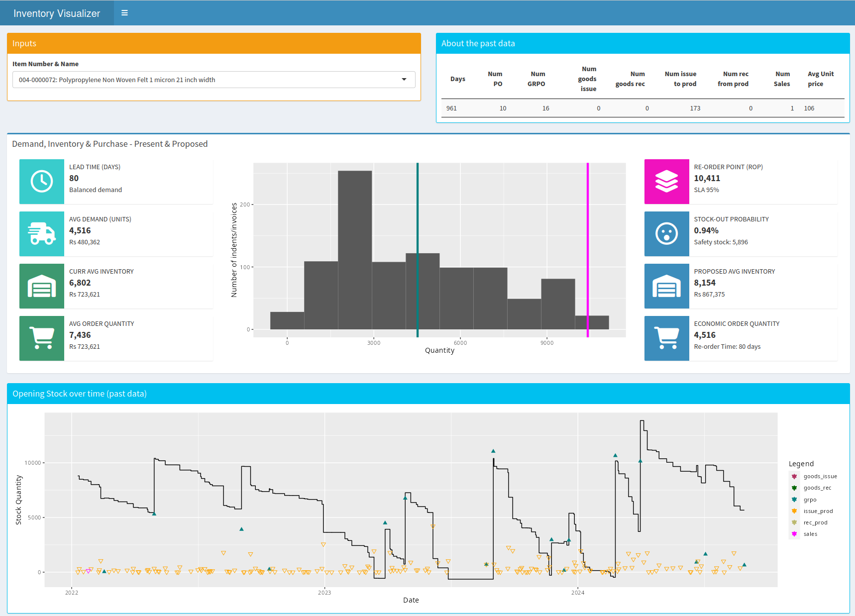855x616 pixels.
Task: Click the Proposed Avg Inventory warehouse icon
Action: click(666, 286)
